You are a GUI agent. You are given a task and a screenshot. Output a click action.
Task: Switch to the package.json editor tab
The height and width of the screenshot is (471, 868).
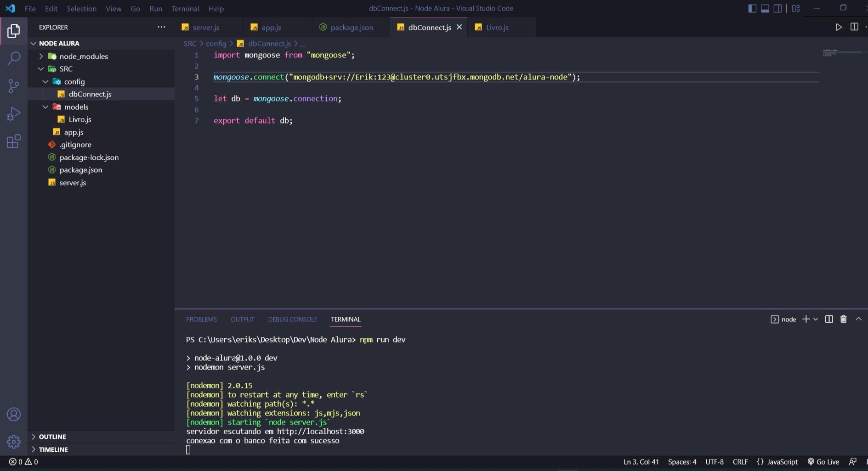coord(352,27)
